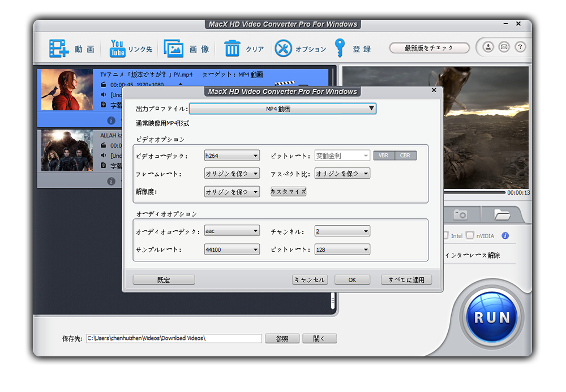
Task: Click the speaker icon on the ALLAH video
Action: (103, 155)
